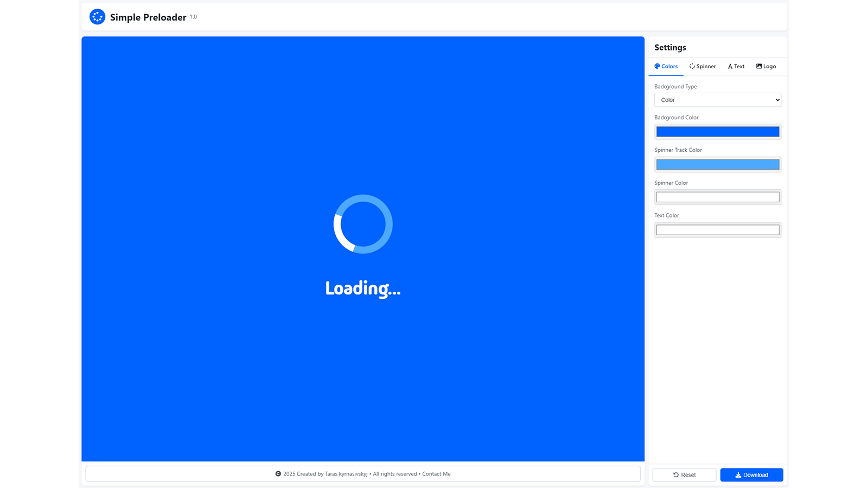Open the Contact Me link
The height and width of the screenshot is (488, 868).
(x=436, y=473)
